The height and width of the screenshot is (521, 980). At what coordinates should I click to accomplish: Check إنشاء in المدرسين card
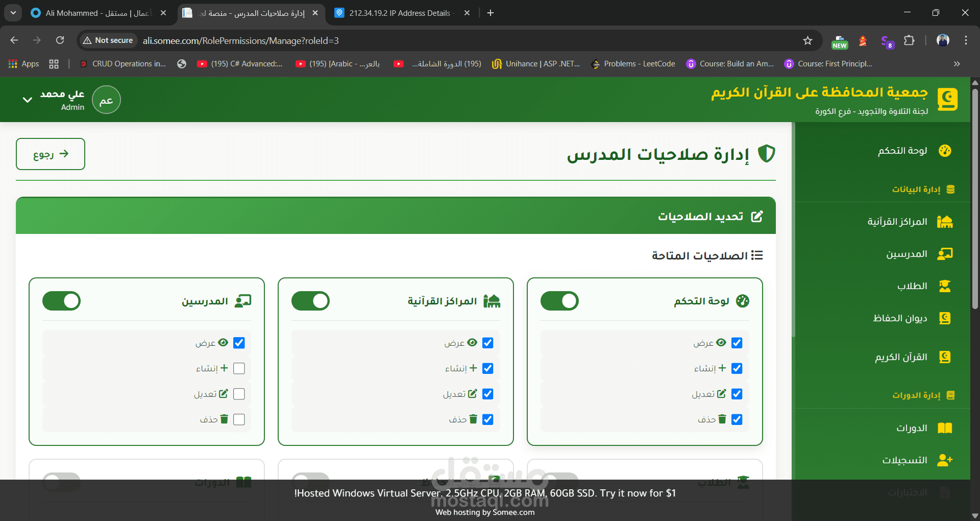pyautogui.click(x=239, y=368)
